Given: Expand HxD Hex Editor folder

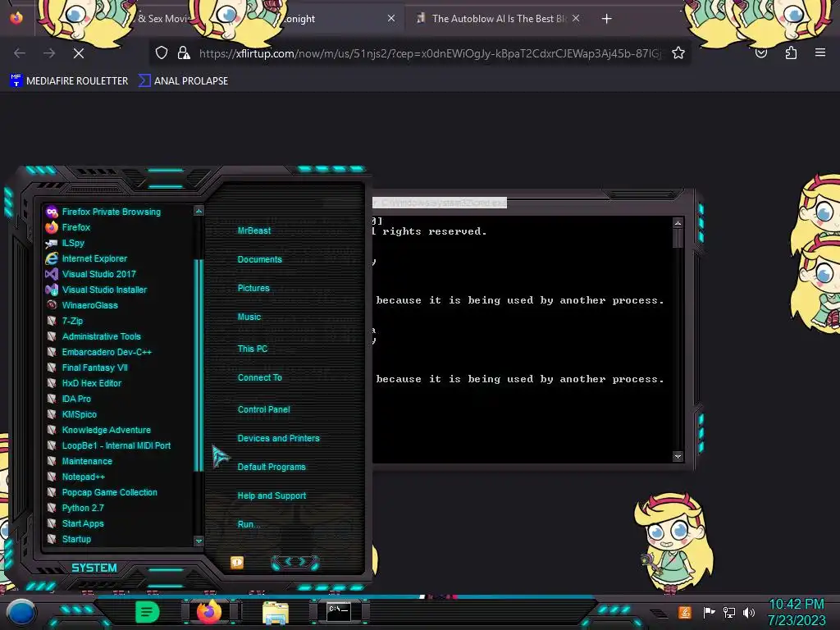Looking at the screenshot, I should (84, 383).
